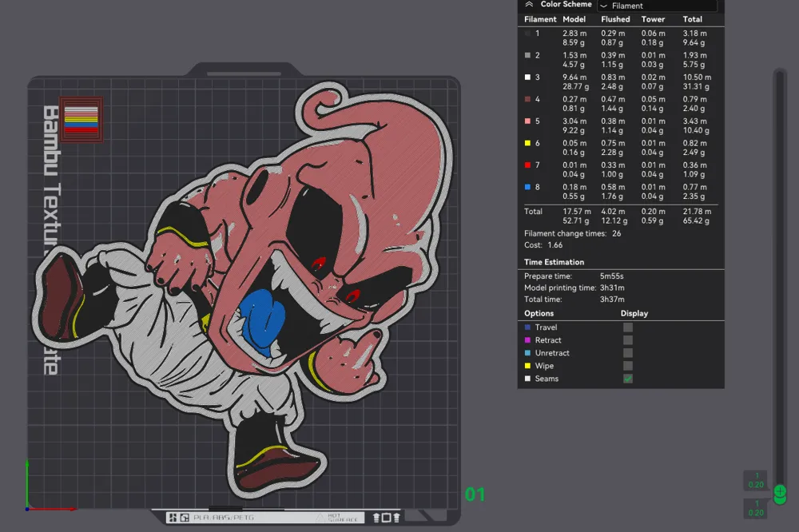Screen dimensions: 799x532
Task: Click the yellow Wipe legend color square
Action: (x=527, y=366)
